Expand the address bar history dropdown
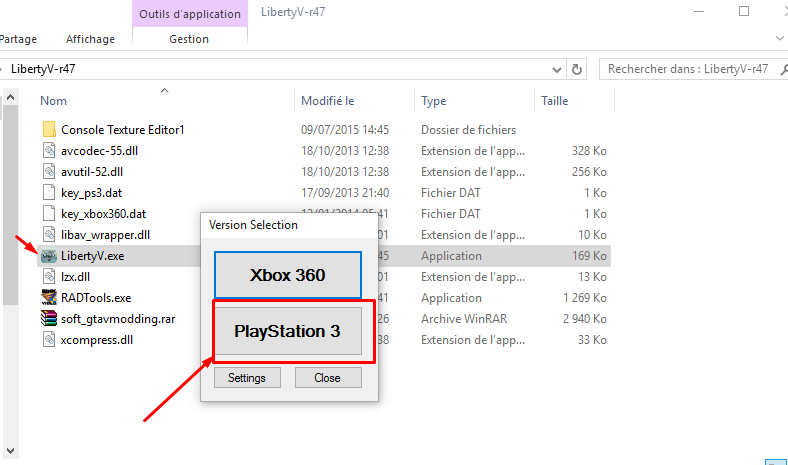 (556, 69)
